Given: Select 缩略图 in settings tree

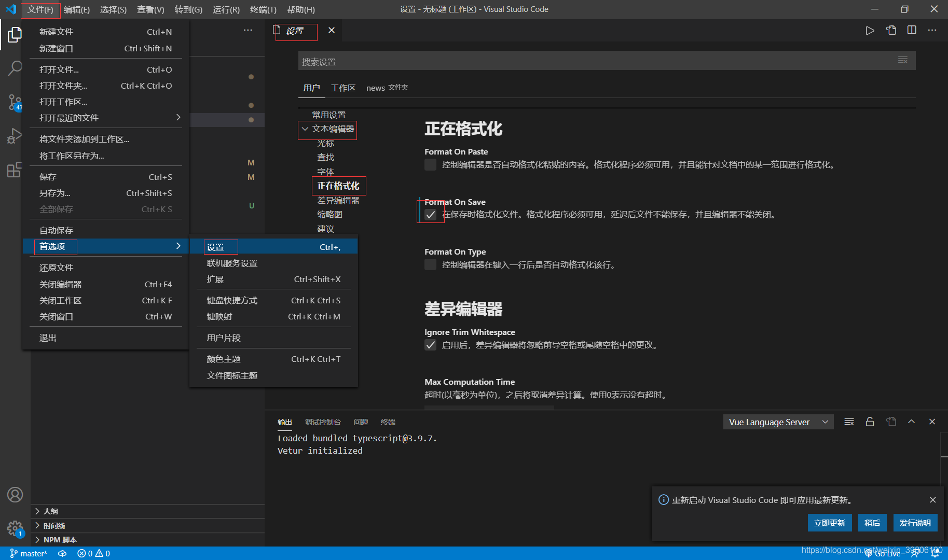Looking at the screenshot, I should [x=330, y=215].
